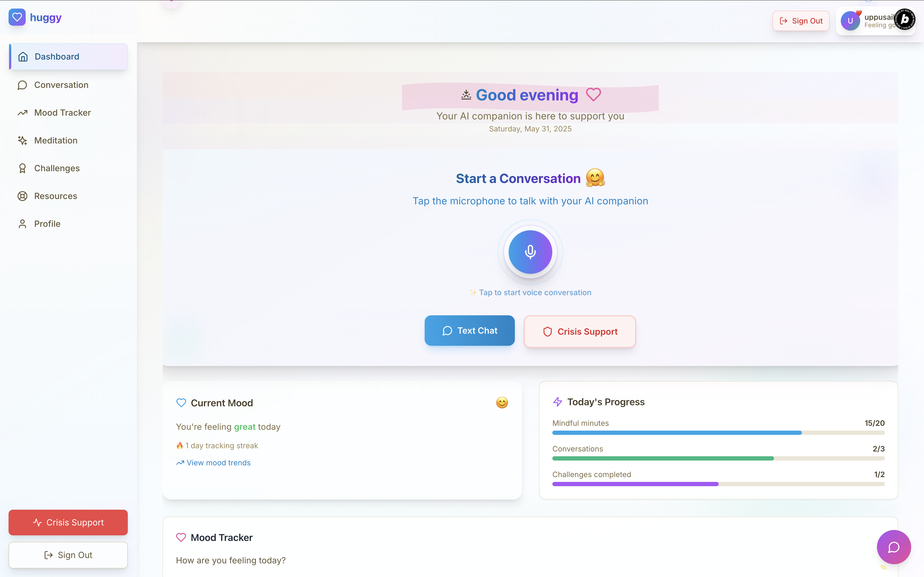
Task: Select Challenges in sidebar
Action: click(x=57, y=168)
